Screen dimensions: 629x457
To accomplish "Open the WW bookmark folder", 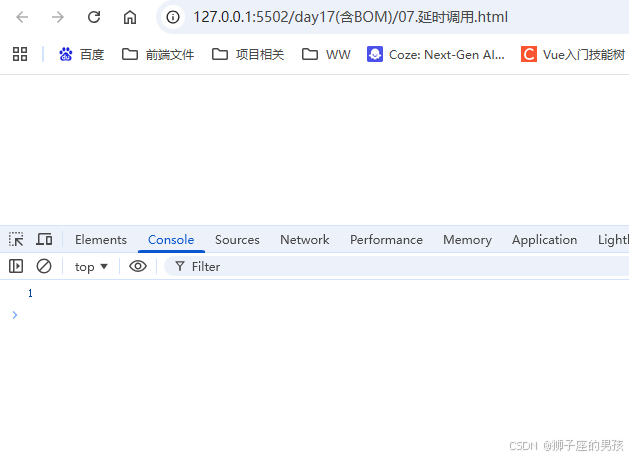I will [x=326, y=54].
